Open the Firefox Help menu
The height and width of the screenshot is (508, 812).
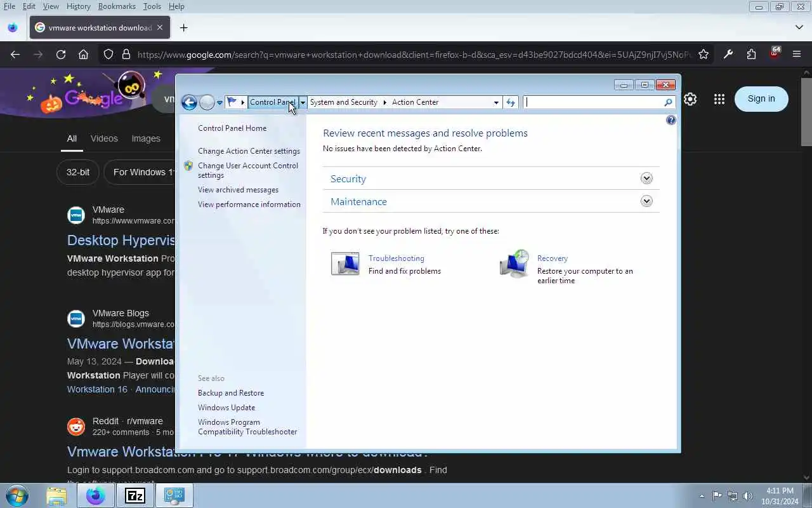click(176, 6)
